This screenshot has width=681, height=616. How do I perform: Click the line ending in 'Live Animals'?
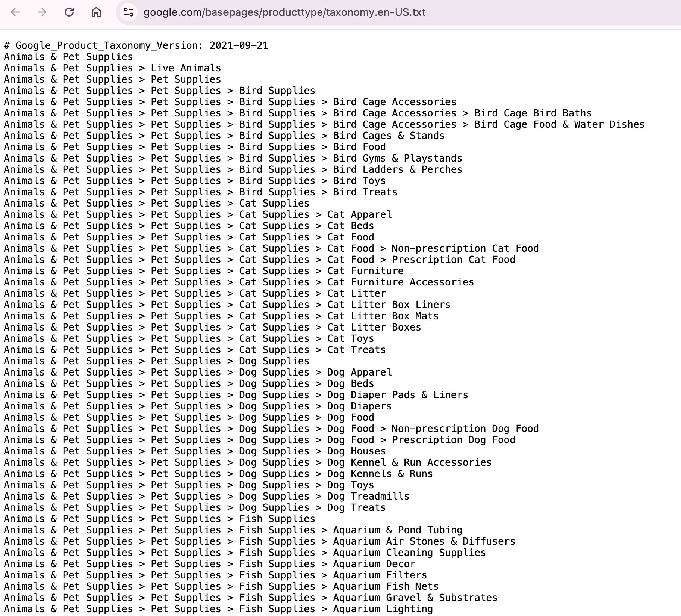pyautogui.click(x=112, y=68)
